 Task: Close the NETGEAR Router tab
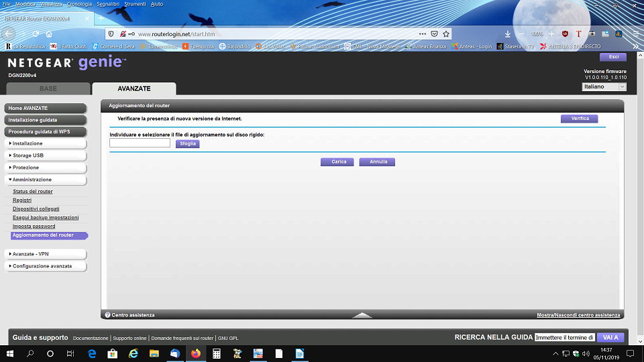pyautogui.click(x=87, y=19)
